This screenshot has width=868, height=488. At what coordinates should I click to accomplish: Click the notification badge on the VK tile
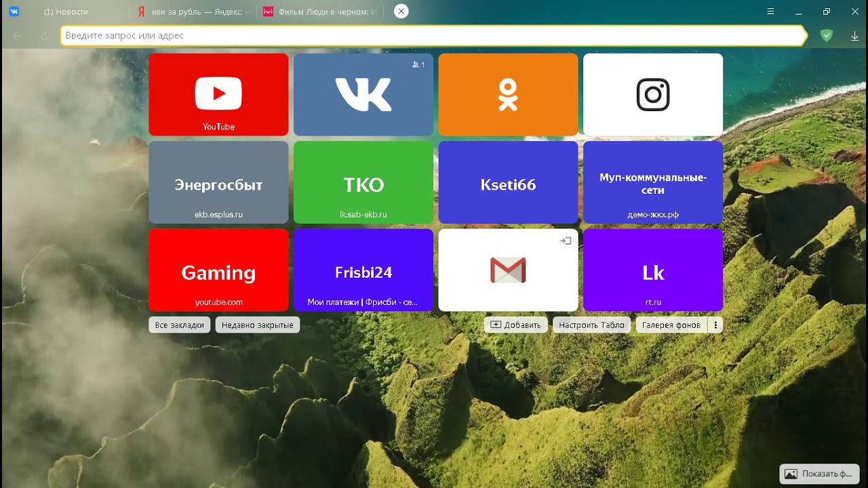[418, 64]
